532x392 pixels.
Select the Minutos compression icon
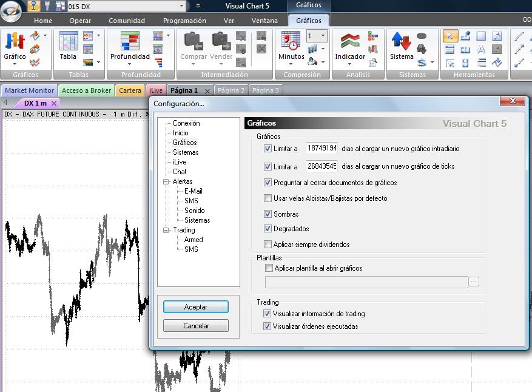[291, 42]
